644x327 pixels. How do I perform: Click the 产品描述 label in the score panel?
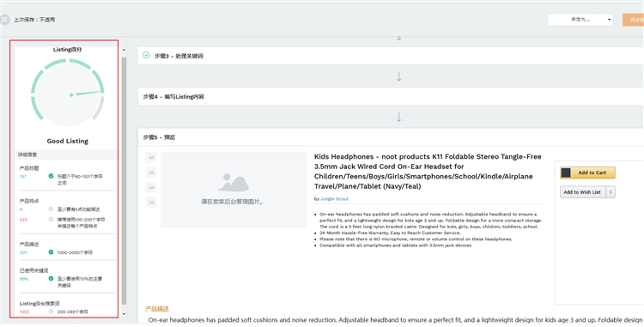[29, 244]
